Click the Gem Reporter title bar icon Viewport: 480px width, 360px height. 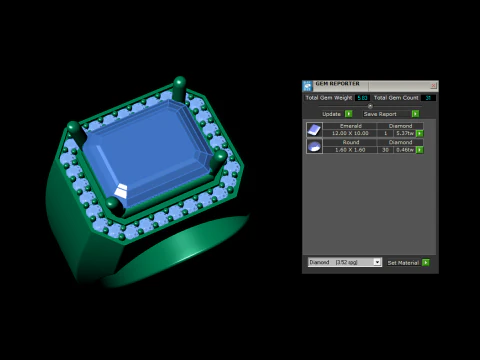(x=307, y=86)
